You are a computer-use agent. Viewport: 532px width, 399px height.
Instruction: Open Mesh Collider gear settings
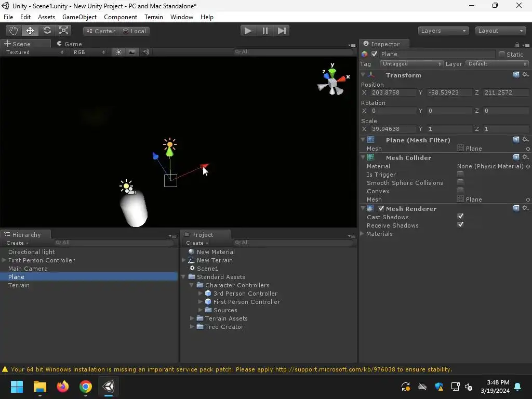[x=525, y=157]
